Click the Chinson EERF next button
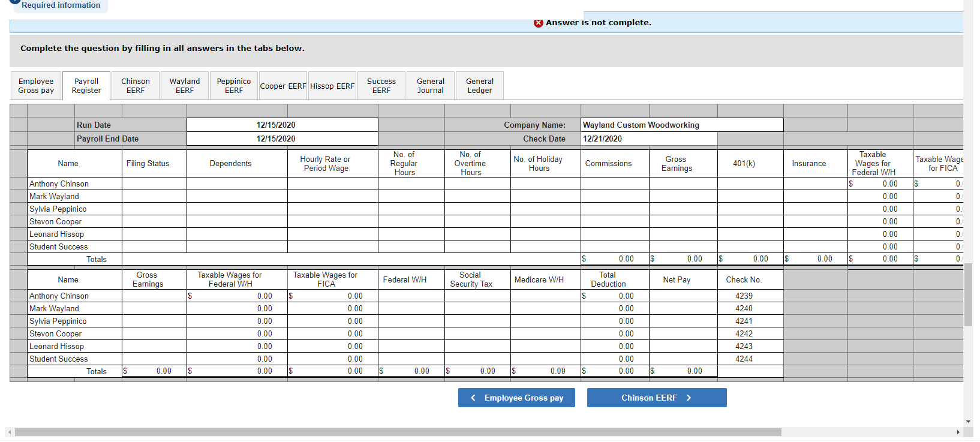This screenshot has height=442, width=980. (657, 398)
